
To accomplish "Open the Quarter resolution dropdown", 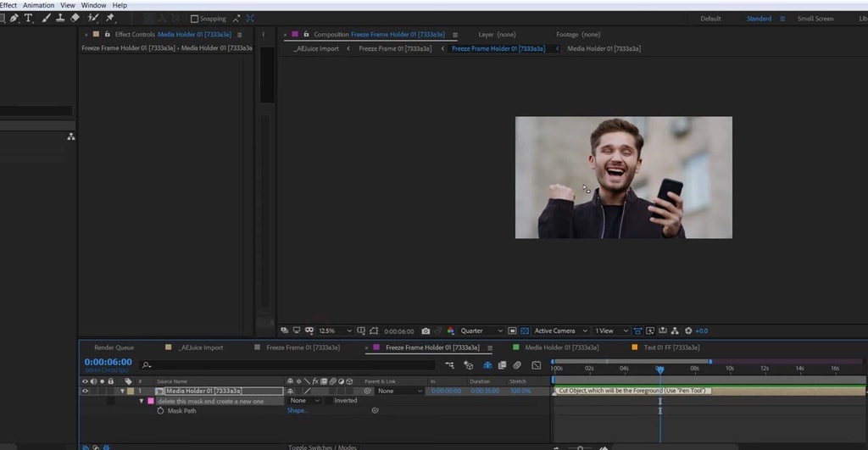I will click(x=481, y=331).
